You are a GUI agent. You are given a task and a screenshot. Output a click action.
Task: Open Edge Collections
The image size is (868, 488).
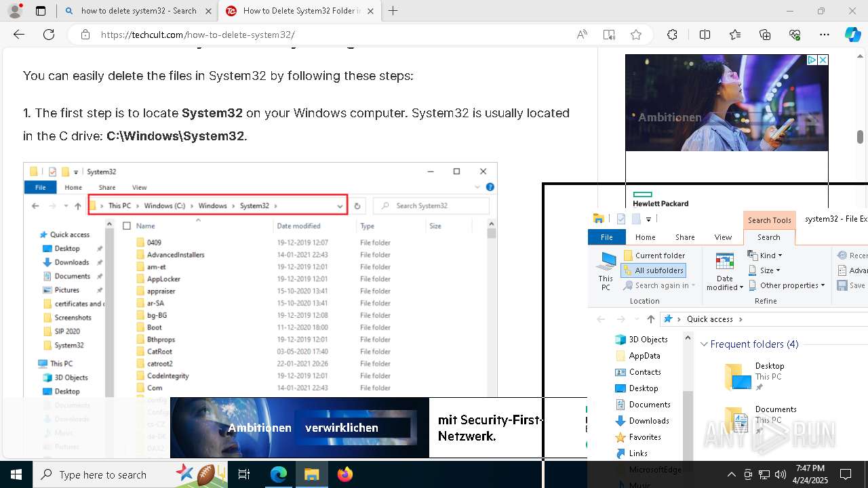pos(765,35)
